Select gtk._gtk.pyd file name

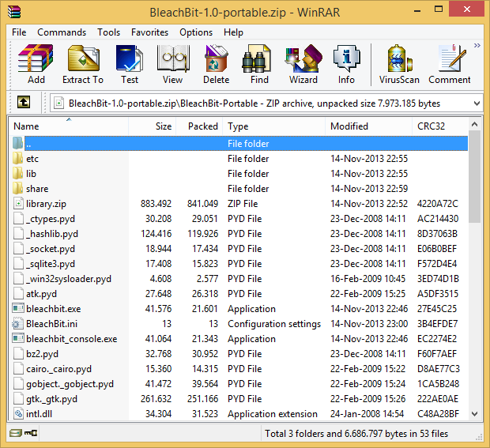pos(51,399)
